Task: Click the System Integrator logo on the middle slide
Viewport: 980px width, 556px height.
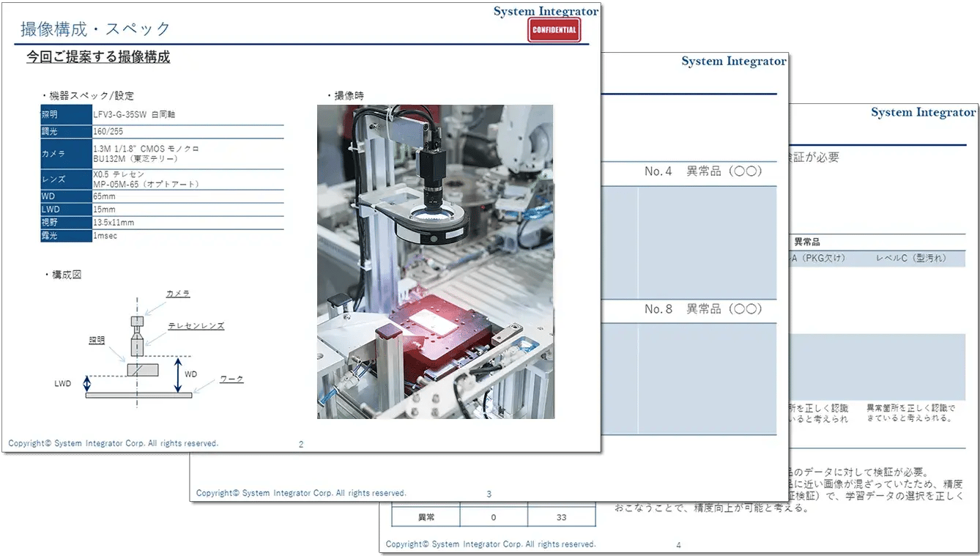Action: [x=733, y=62]
